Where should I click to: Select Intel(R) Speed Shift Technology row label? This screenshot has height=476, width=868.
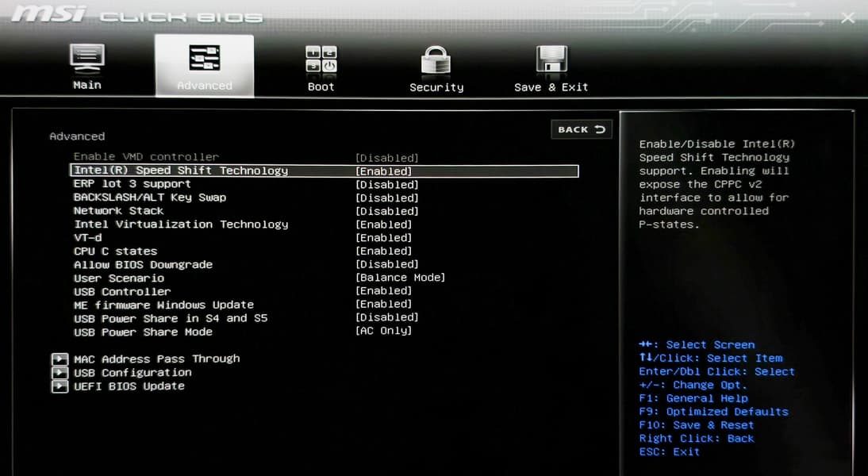coord(181,171)
